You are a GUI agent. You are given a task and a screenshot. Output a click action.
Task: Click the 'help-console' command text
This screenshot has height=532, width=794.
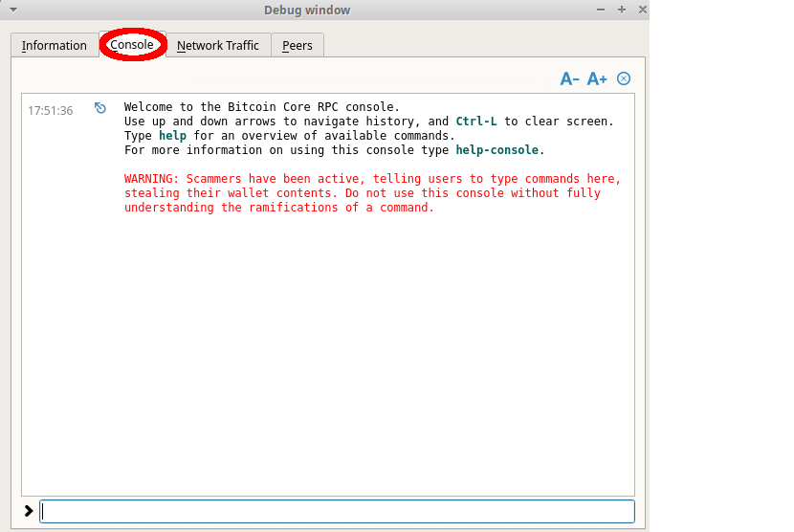[496, 150]
